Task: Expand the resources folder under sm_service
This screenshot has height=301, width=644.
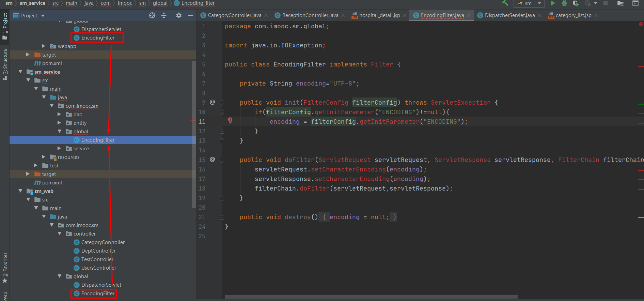Action: 44,157
